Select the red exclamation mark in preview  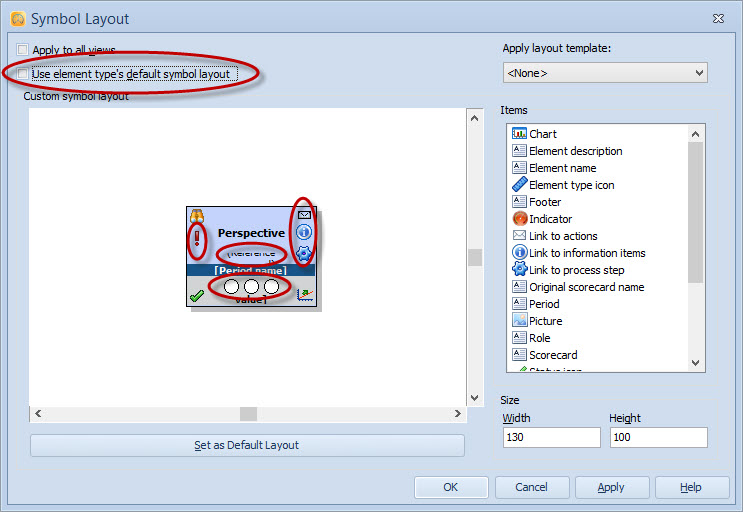click(x=197, y=239)
